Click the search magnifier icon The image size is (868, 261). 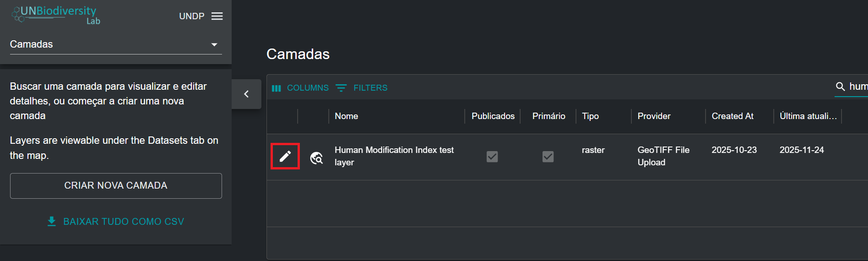840,87
